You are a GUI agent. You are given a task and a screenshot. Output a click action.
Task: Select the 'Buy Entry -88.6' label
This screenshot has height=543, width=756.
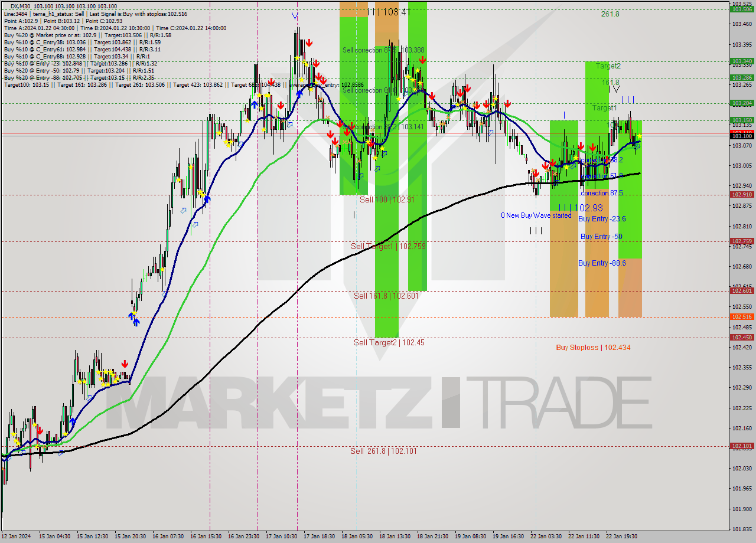pyautogui.click(x=602, y=263)
